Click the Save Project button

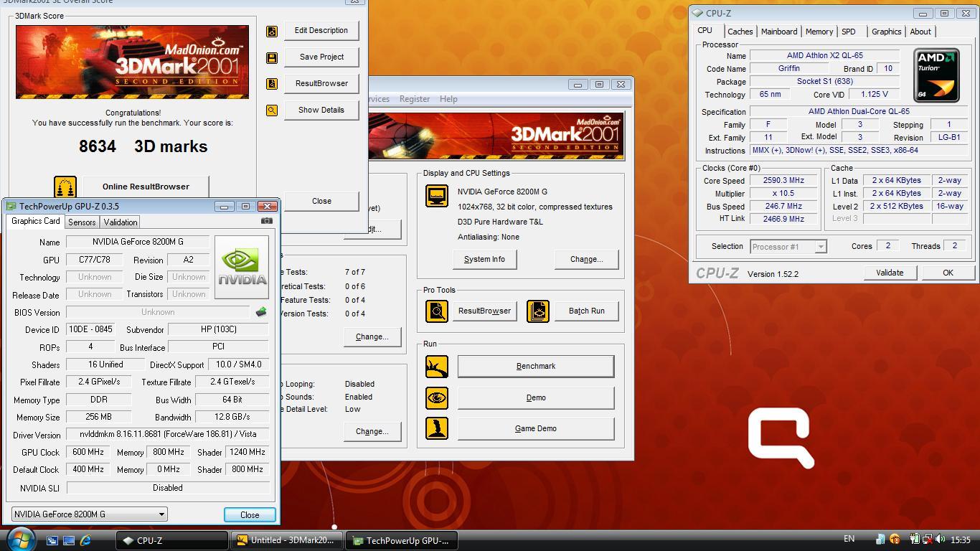(321, 57)
